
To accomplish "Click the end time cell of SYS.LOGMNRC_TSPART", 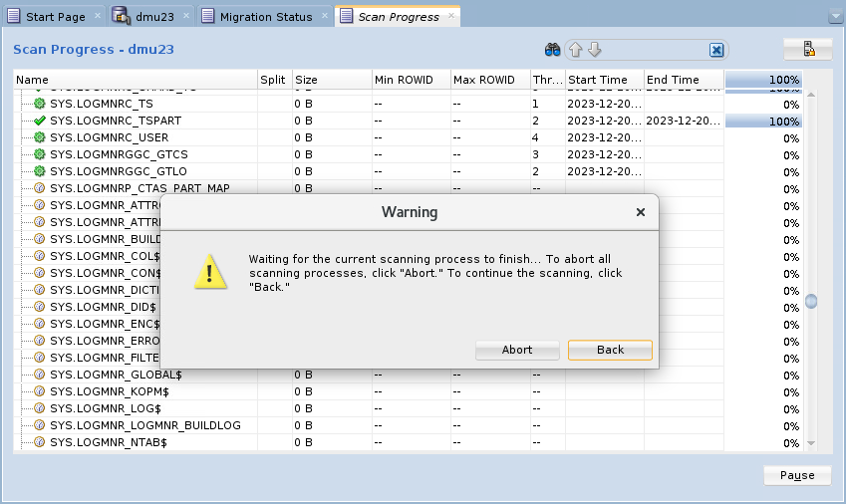I will [684, 121].
